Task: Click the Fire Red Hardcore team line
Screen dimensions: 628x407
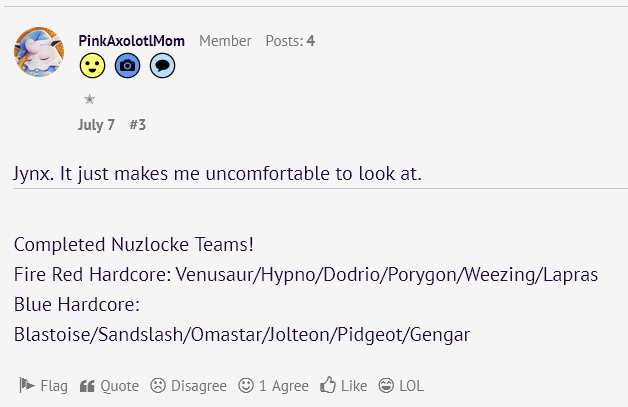Action: (306, 274)
